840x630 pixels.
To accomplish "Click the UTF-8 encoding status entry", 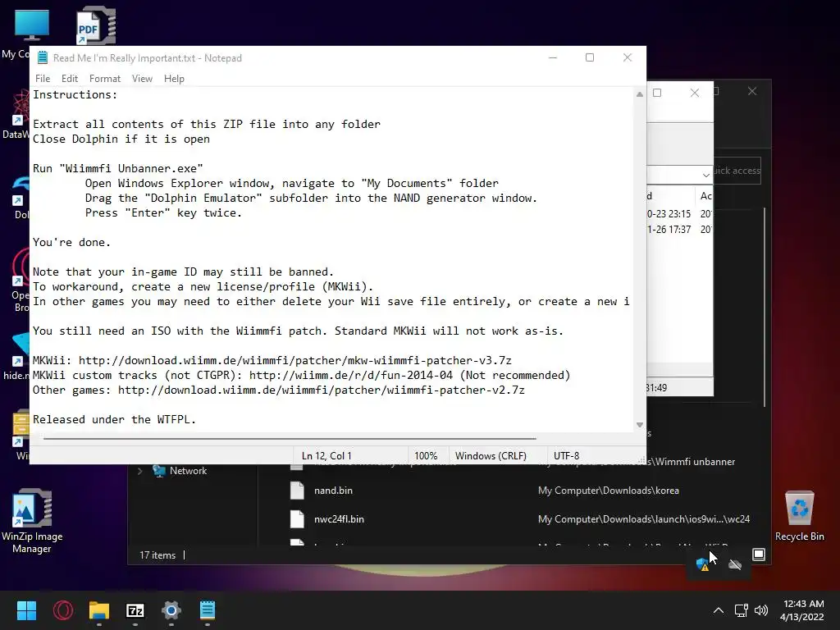I will (x=566, y=456).
